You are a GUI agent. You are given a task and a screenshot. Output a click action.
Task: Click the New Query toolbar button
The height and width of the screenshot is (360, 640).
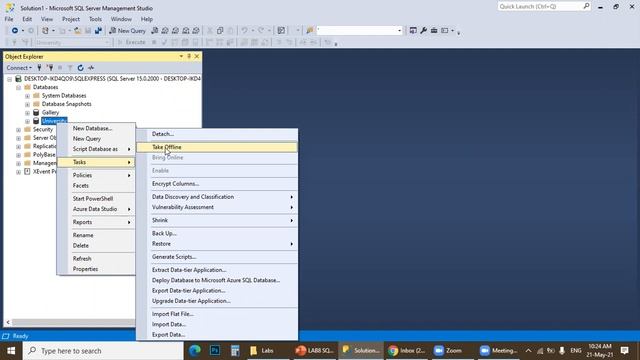(127, 31)
